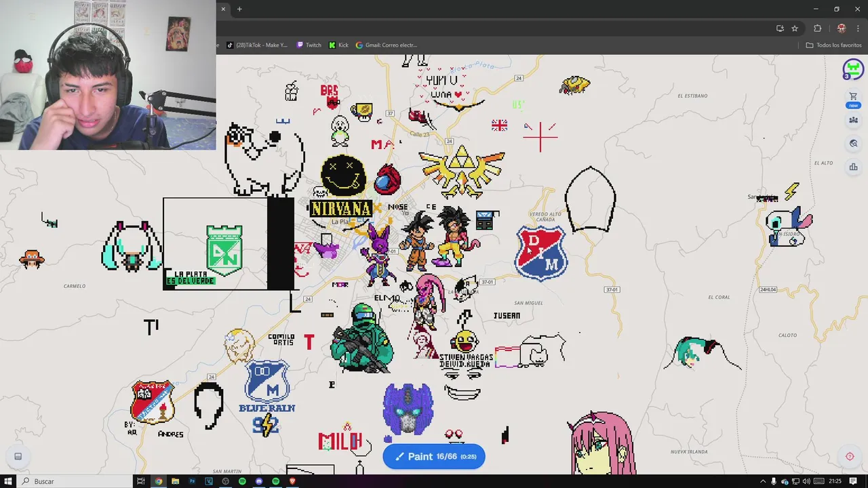The width and height of the screenshot is (868, 488).
Task: Click the red and blue DIM shield drawing
Action: 541,252
